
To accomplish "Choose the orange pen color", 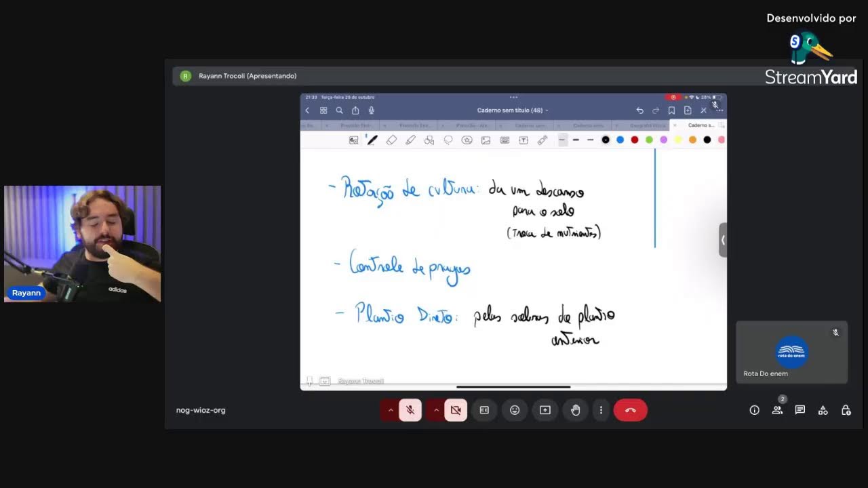I will (692, 140).
